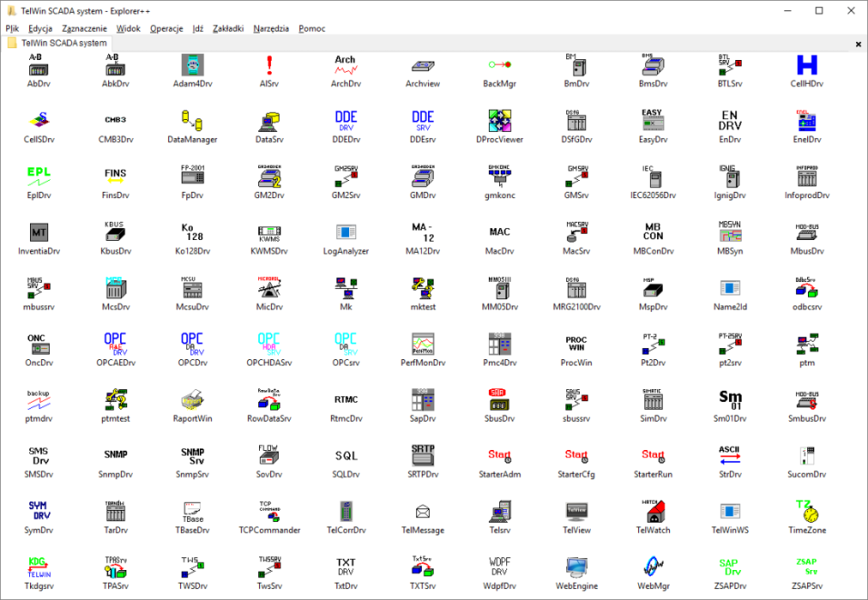This screenshot has width=868, height=600.
Task: Select the DDEDrv icon
Action: pos(346,121)
